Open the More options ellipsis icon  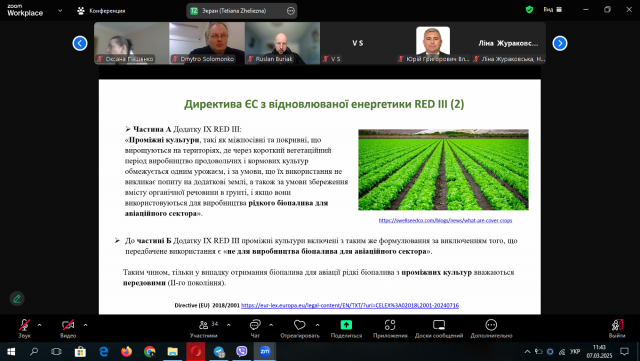coord(491,325)
